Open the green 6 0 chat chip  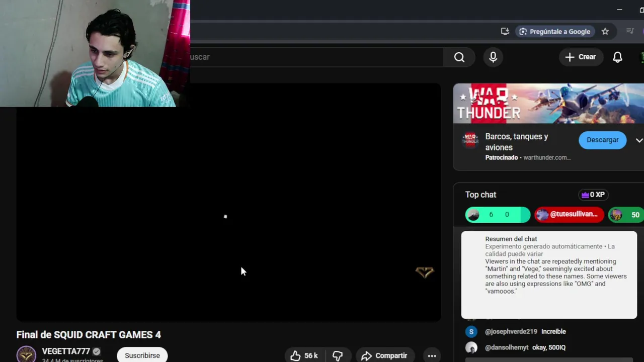[498, 215]
